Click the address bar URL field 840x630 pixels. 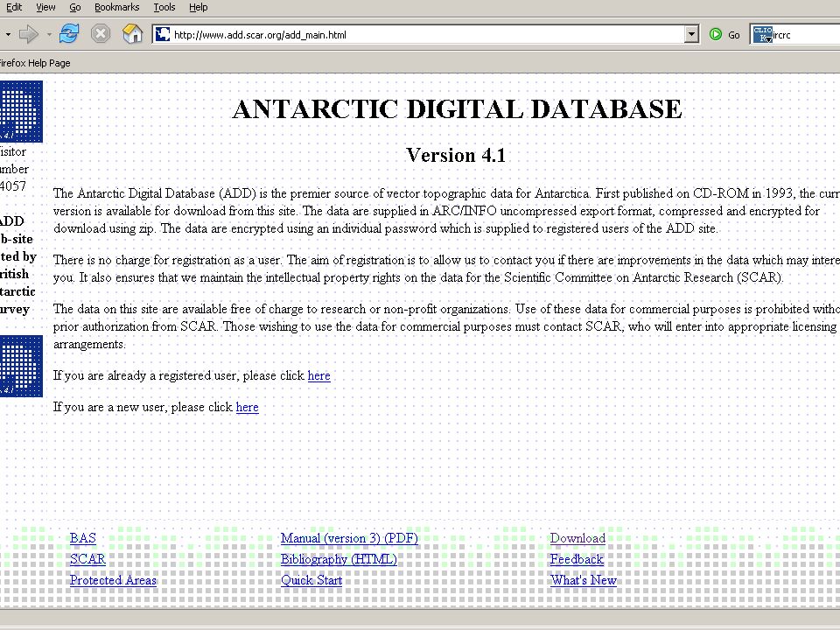click(427, 35)
